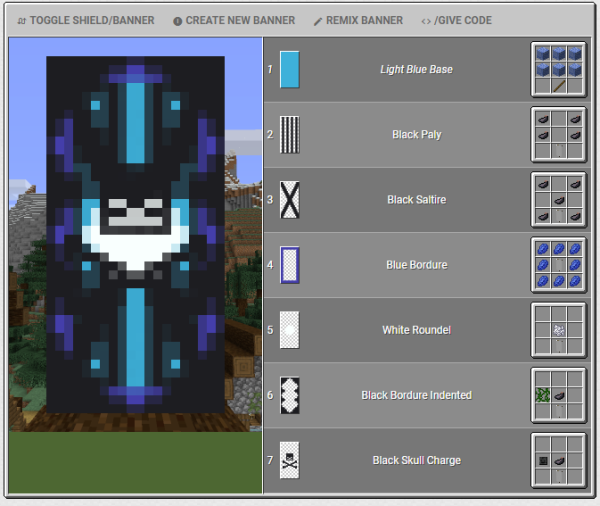
Task: Show the /Give Code
Action: [456, 20]
